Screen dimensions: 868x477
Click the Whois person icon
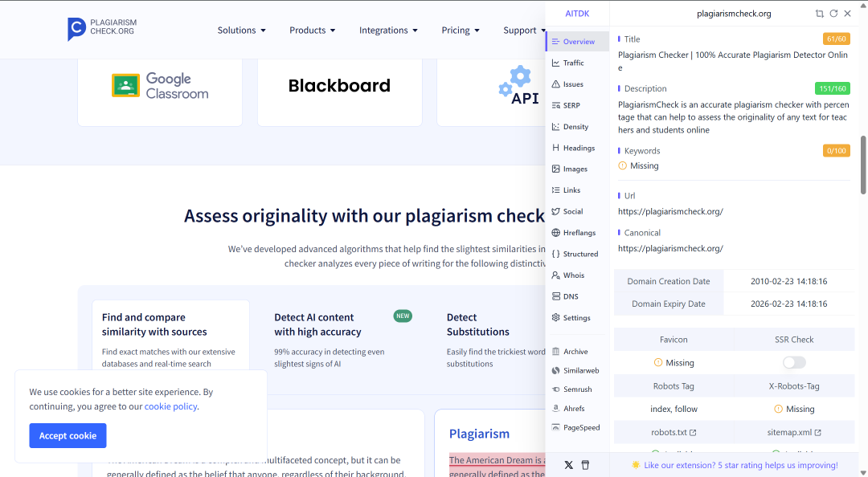(556, 275)
